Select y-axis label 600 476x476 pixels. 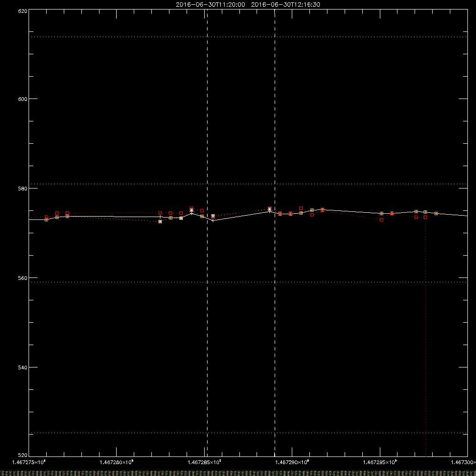click(23, 99)
